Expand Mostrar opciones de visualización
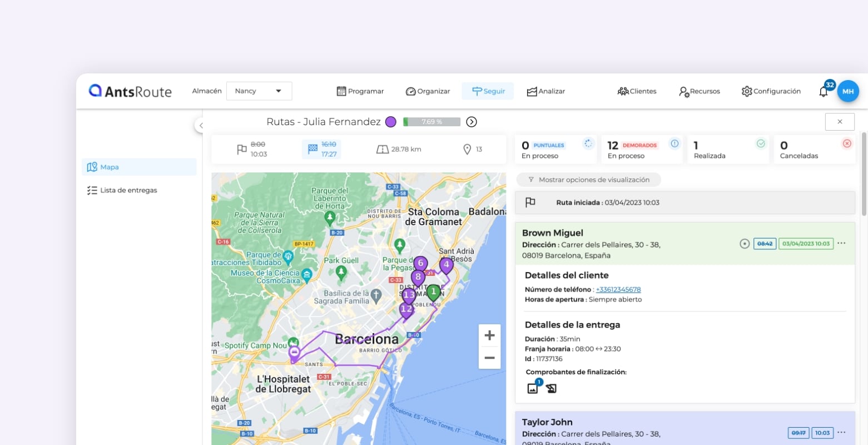This screenshot has height=445, width=868. pyautogui.click(x=588, y=180)
